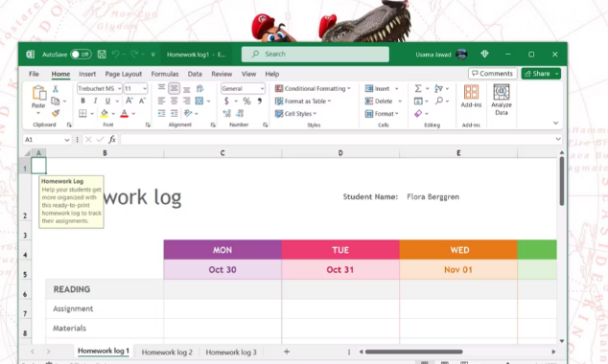Click the Increase Indent icon
The image size is (608, 364).
point(175,113)
